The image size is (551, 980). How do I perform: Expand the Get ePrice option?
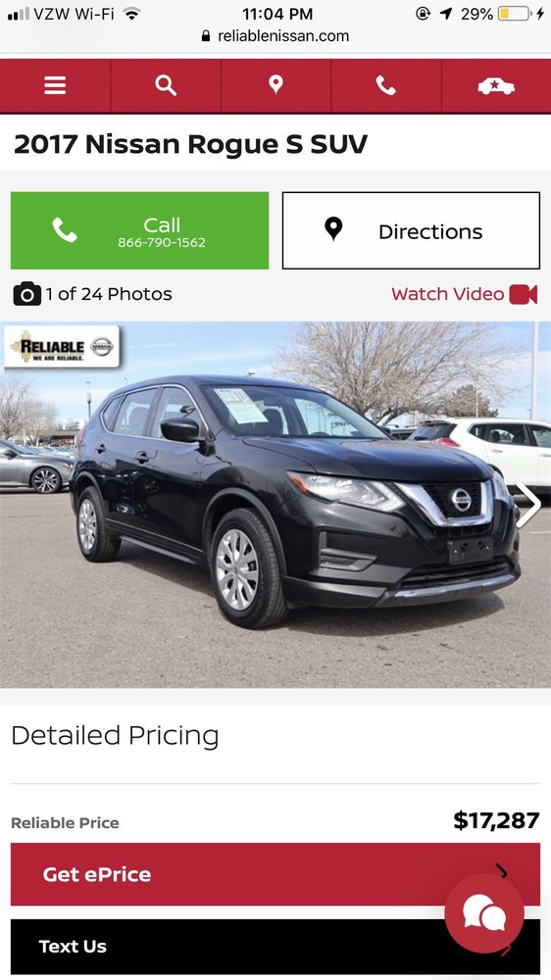tap(275, 874)
